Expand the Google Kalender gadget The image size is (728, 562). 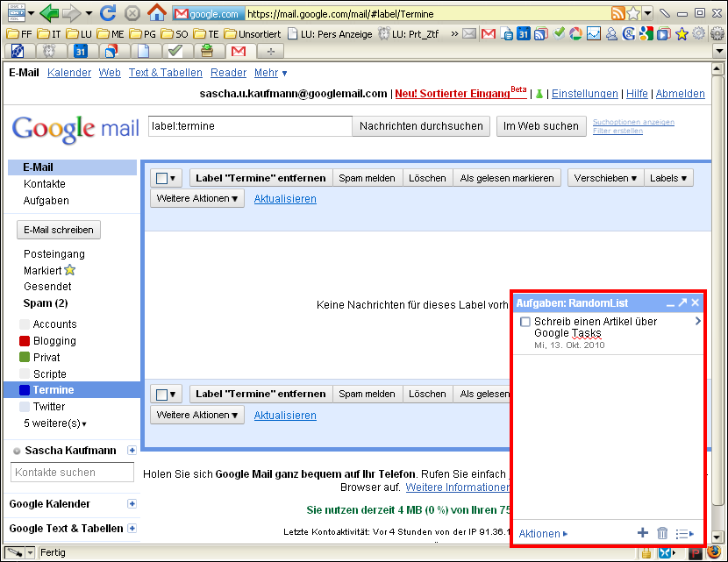[x=132, y=503]
